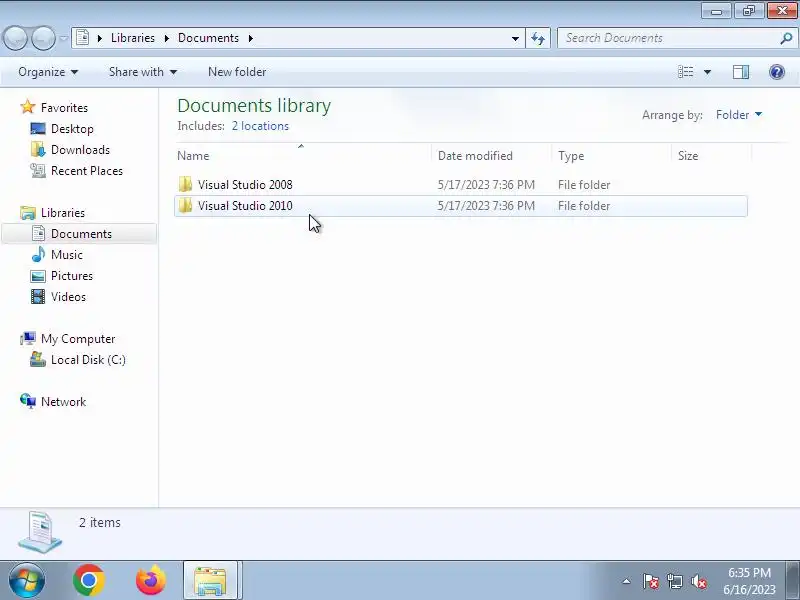Viewport: 800px width, 600px height.
Task: Open Downloads in Favorites
Action: tap(80, 149)
